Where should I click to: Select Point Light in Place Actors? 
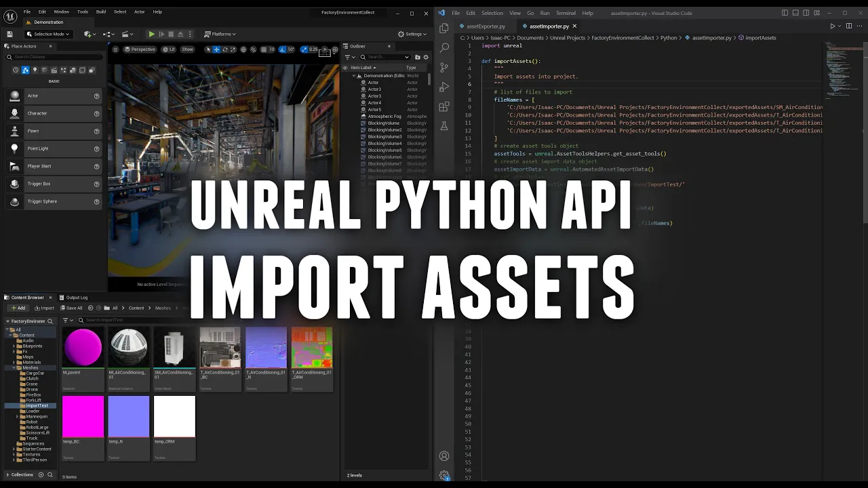pos(54,148)
